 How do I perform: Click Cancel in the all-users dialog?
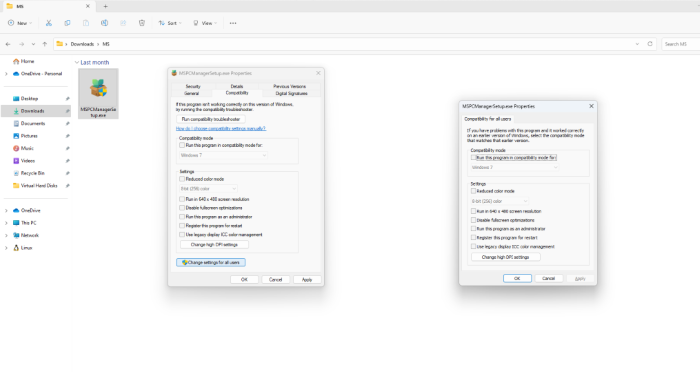point(548,279)
